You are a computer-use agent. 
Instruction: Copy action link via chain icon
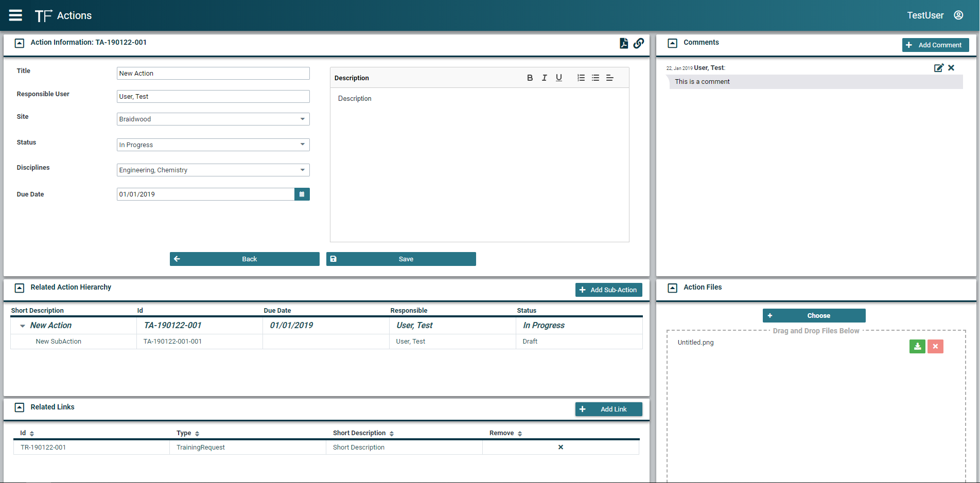pyautogui.click(x=639, y=43)
